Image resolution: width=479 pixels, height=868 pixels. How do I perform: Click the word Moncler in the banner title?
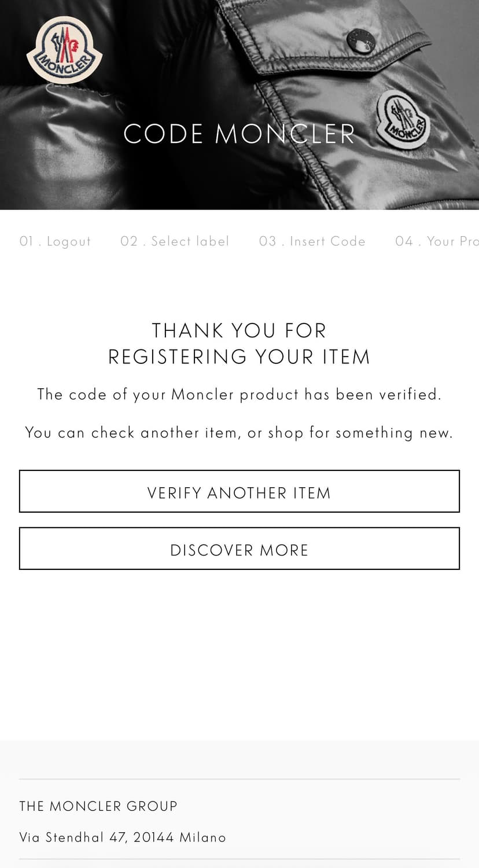pyautogui.click(x=285, y=134)
